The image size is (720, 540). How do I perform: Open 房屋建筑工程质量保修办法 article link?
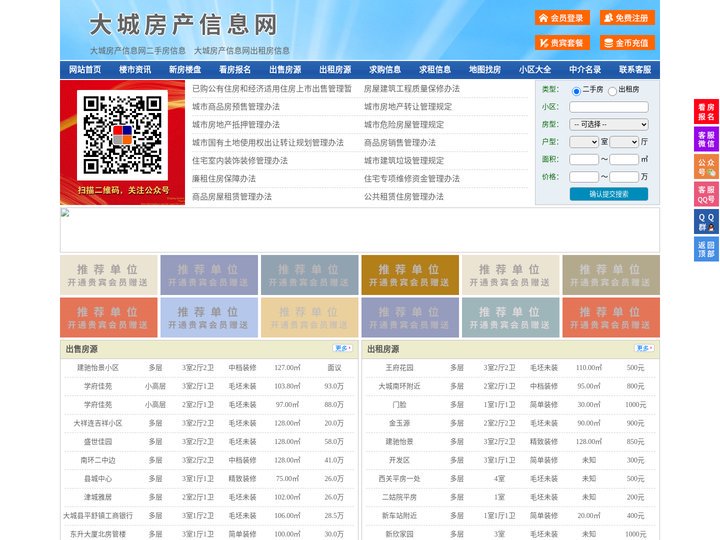click(x=412, y=89)
